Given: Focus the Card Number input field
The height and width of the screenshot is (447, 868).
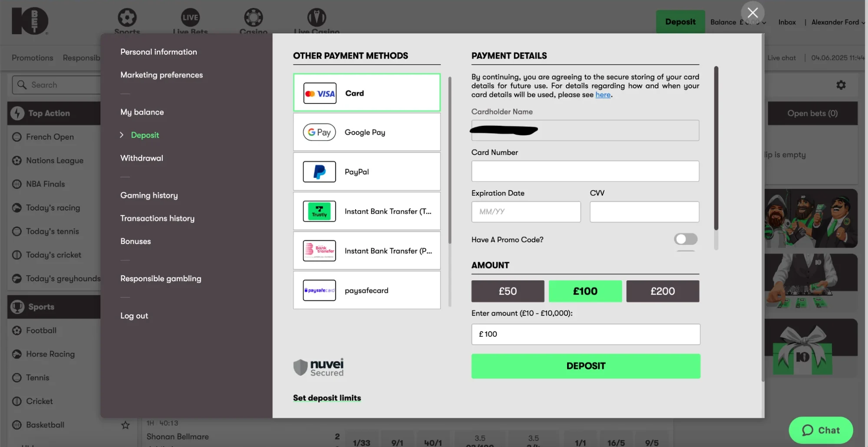Looking at the screenshot, I should [585, 171].
